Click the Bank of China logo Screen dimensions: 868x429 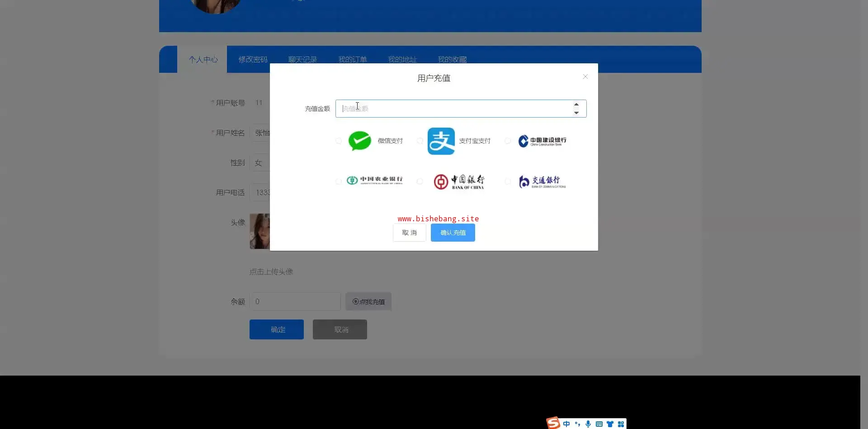coord(459,181)
